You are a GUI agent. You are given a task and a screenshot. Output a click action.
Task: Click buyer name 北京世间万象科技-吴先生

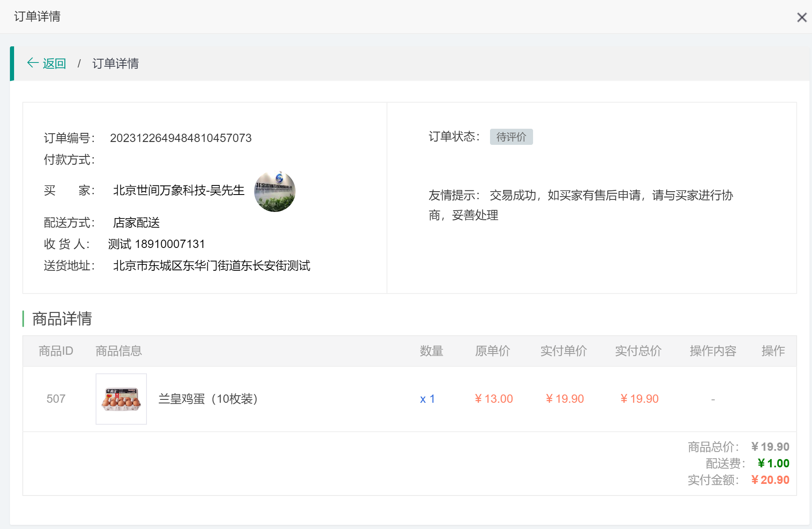tap(178, 190)
